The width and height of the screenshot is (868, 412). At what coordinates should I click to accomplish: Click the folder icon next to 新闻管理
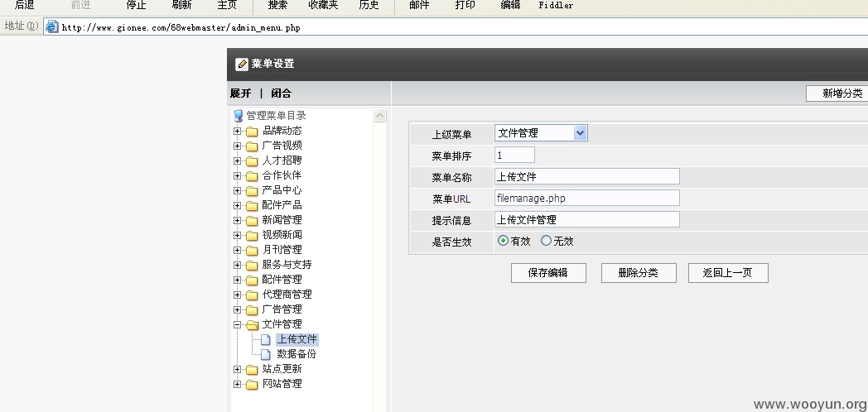pos(253,221)
